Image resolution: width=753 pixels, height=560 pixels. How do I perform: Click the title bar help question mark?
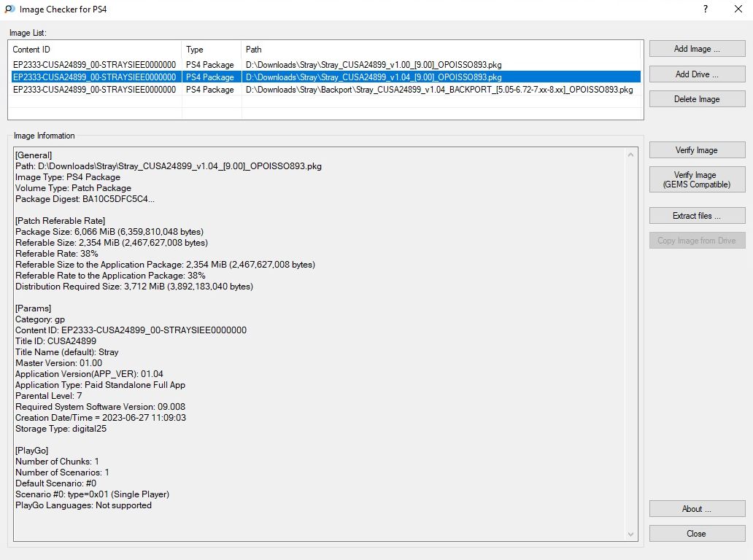[x=706, y=9]
